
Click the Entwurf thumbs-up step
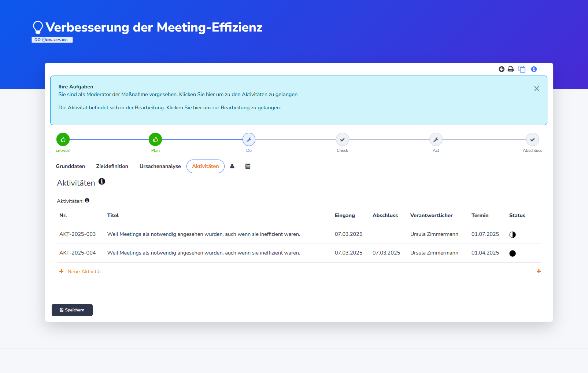coord(63,140)
